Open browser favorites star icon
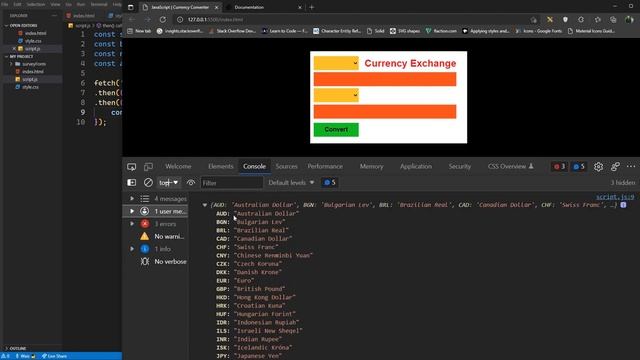 click(598, 20)
